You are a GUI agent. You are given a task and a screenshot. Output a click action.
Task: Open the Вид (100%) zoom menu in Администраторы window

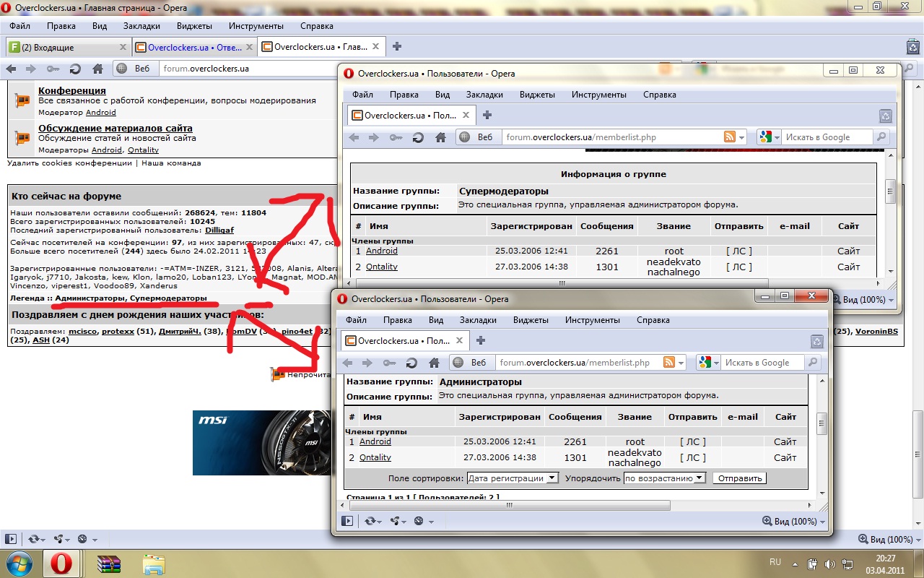tap(793, 521)
